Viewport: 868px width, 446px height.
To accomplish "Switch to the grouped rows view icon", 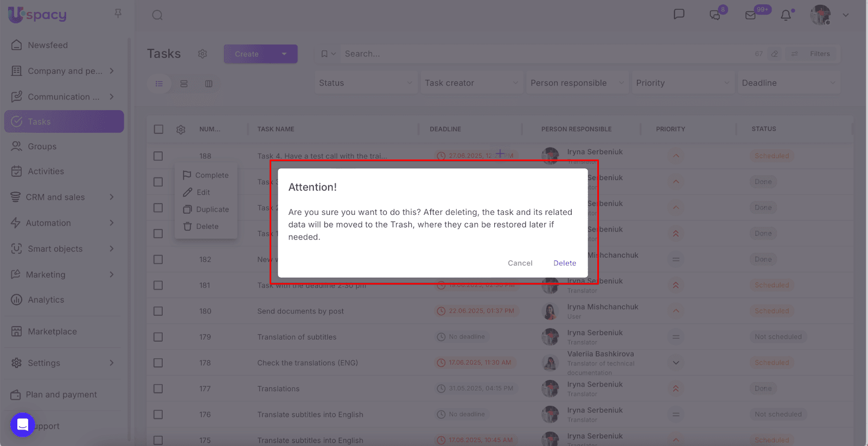I will click(x=184, y=84).
